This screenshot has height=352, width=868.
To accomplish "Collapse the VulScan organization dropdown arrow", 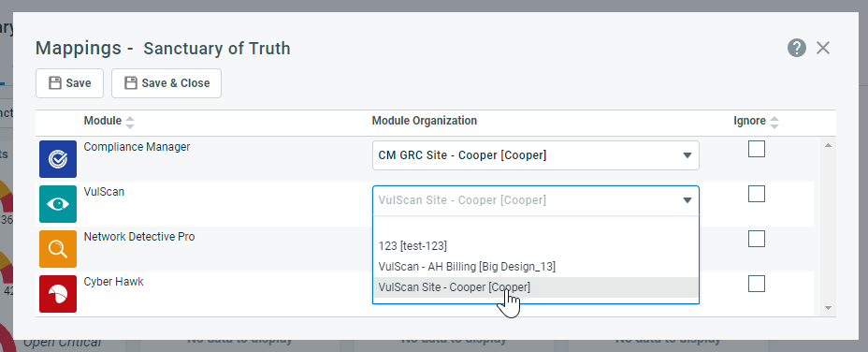I will tap(687, 200).
